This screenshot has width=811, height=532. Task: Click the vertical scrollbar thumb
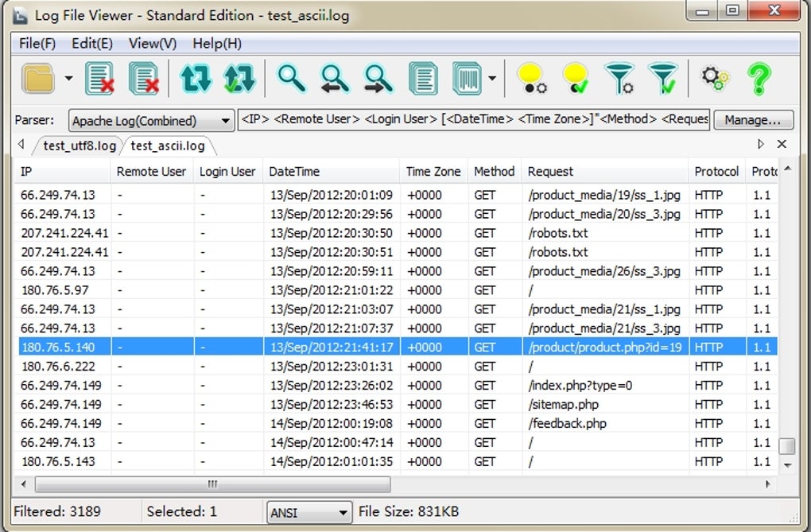[787, 445]
